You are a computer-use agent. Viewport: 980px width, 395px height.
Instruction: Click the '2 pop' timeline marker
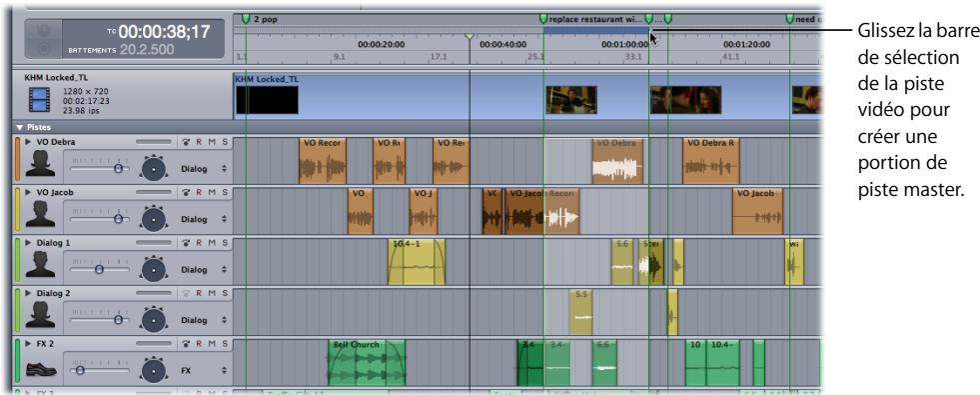click(247, 19)
